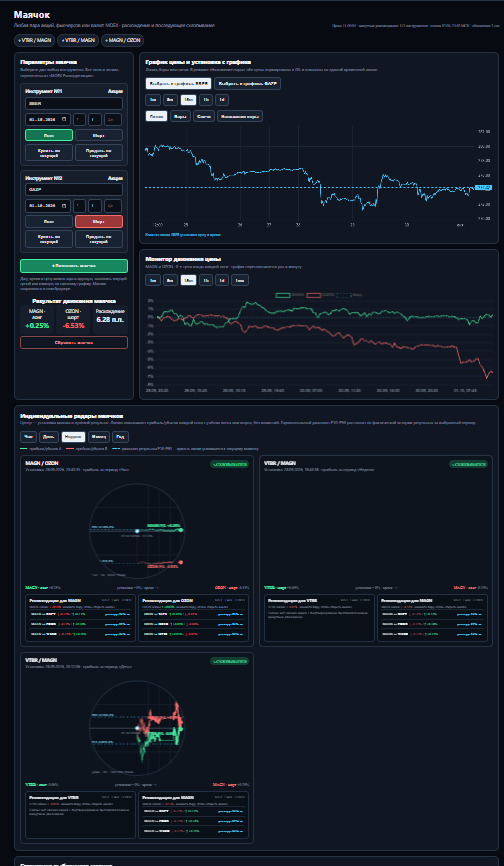Select Час period for radars
The height and width of the screenshot is (866, 504).
tap(28, 437)
